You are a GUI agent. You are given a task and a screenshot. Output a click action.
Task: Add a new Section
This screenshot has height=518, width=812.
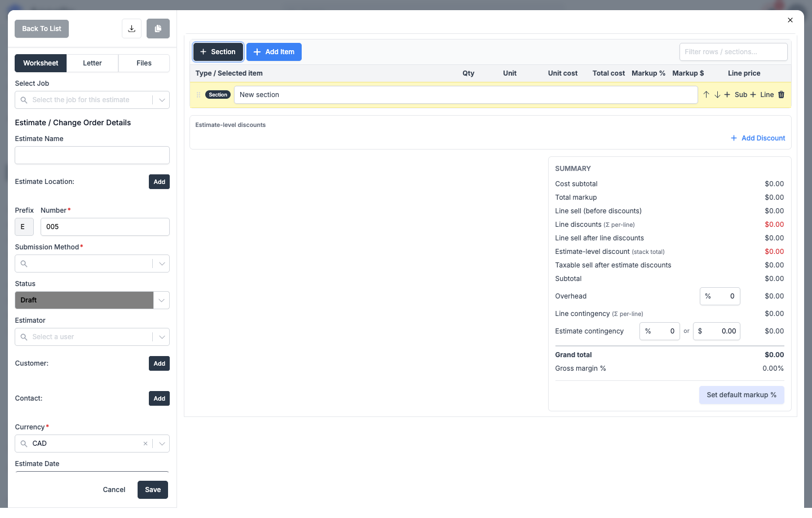pos(218,52)
